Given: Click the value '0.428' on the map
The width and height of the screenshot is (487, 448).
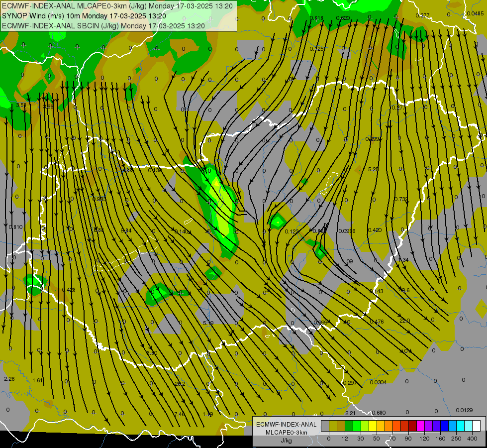Looking at the screenshot, I should (69, 290).
